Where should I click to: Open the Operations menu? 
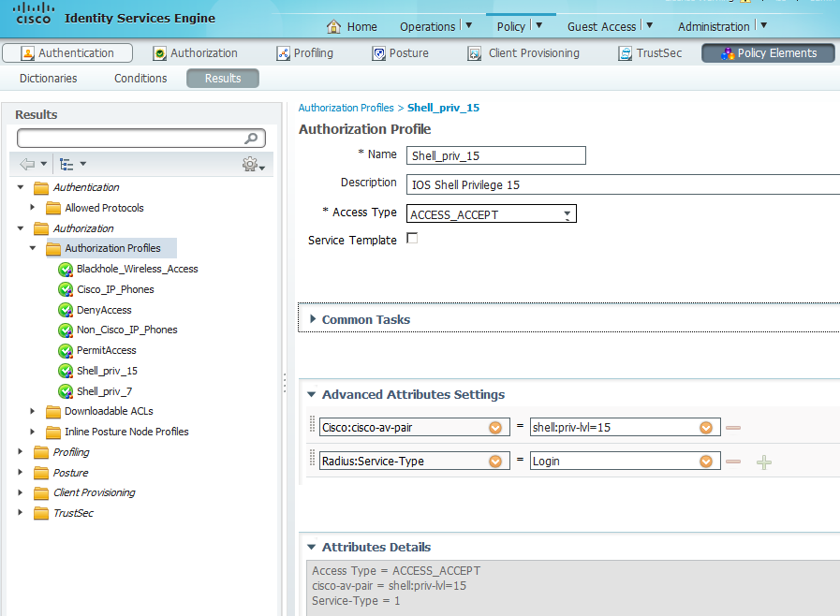tap(435, 26)
